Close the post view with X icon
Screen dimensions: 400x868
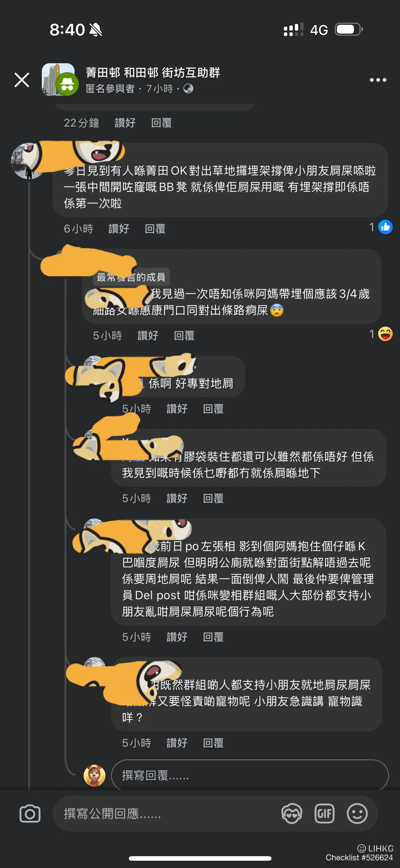22,80
